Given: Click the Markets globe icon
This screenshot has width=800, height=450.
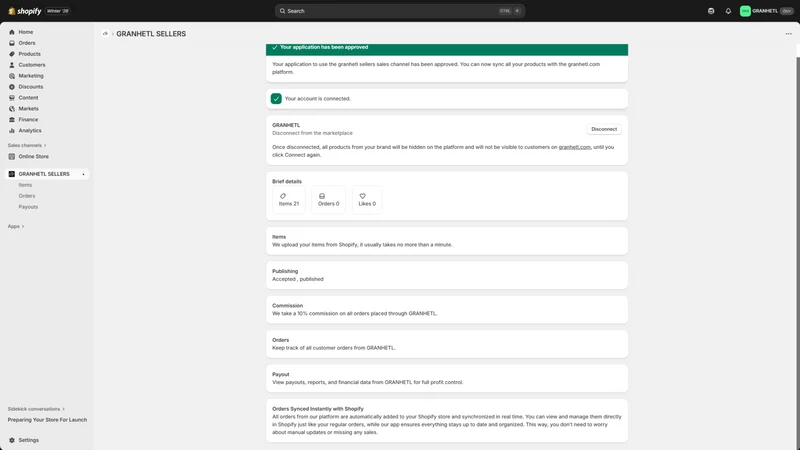Looking at the screenshot, I should click(12, 109).
